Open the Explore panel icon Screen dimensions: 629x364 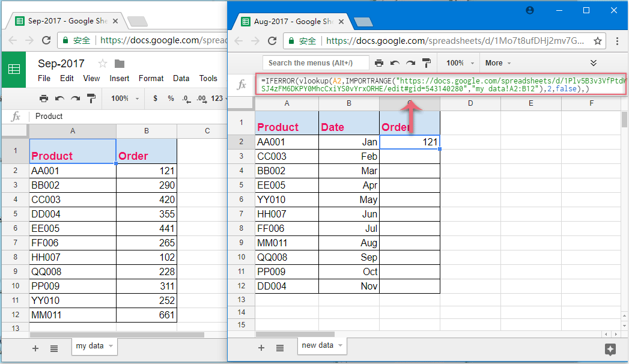610,350
